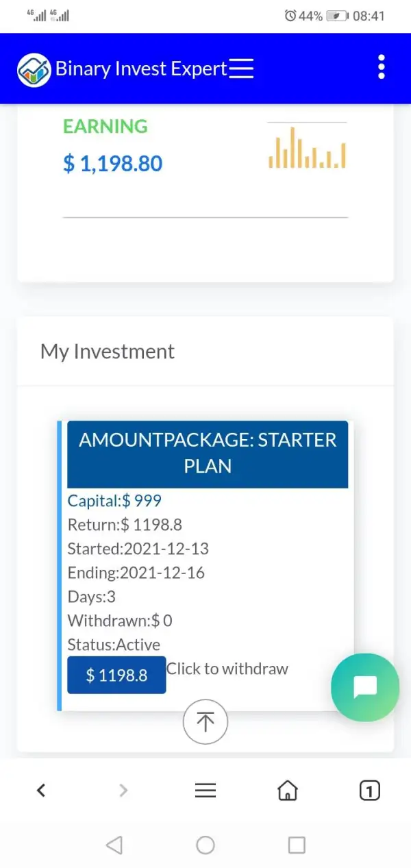Tap the browser forward arrow
The width and height of the screenshot is (411, 868).
point(123,791)
